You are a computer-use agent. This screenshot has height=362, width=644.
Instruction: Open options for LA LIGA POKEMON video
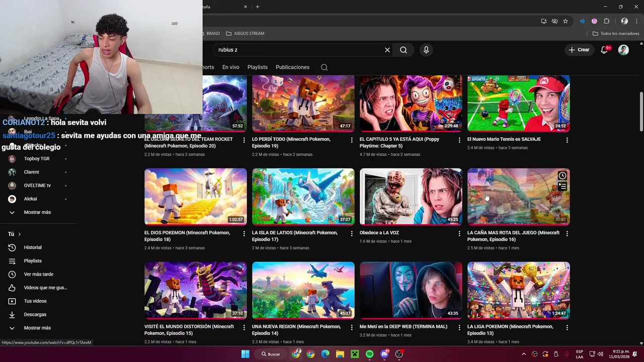tap(567, 327)
